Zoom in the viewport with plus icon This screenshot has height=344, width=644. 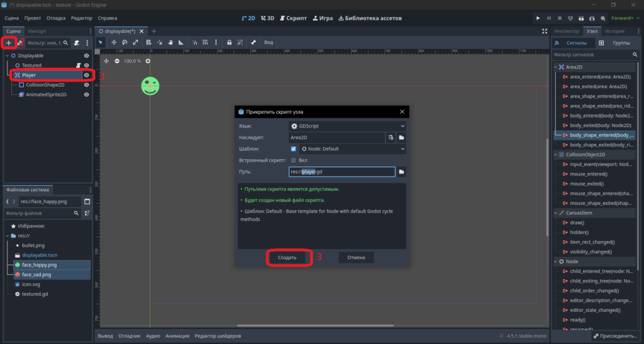pos(148,61)
